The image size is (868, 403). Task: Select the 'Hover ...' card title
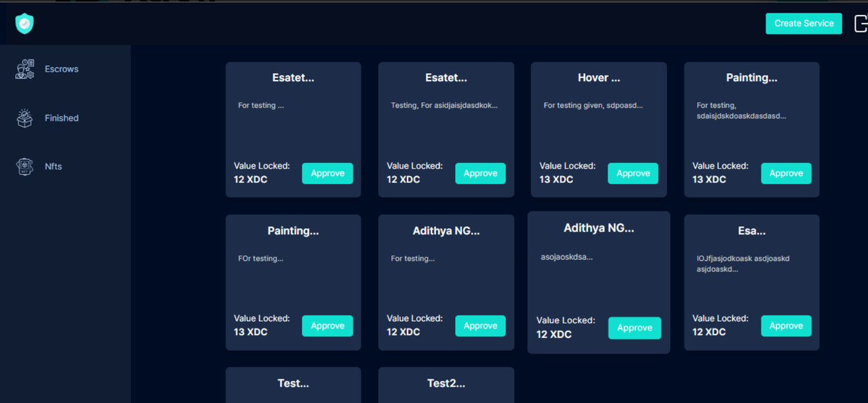tap(599, 78)
